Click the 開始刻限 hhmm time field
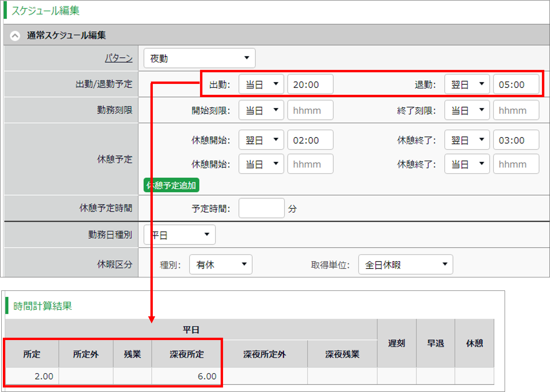Image resolution: width=550 pixels, height=392 pixels. tap(310, 110)
